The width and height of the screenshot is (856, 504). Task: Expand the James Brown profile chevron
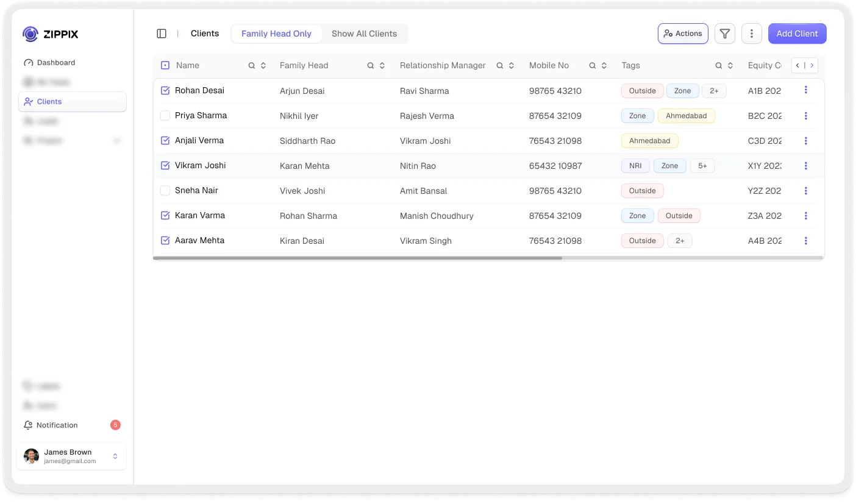tap(115, 456)
